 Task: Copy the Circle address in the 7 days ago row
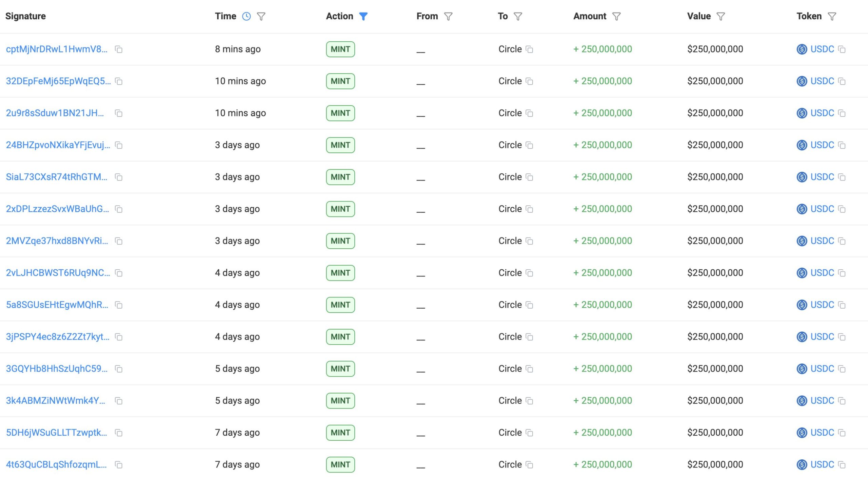coord(529,433)
